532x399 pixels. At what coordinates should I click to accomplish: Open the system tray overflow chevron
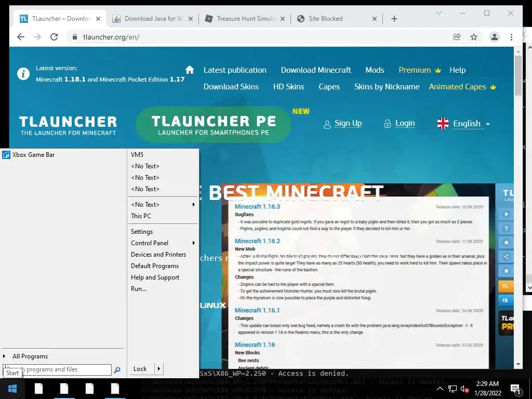coord(440,389)
